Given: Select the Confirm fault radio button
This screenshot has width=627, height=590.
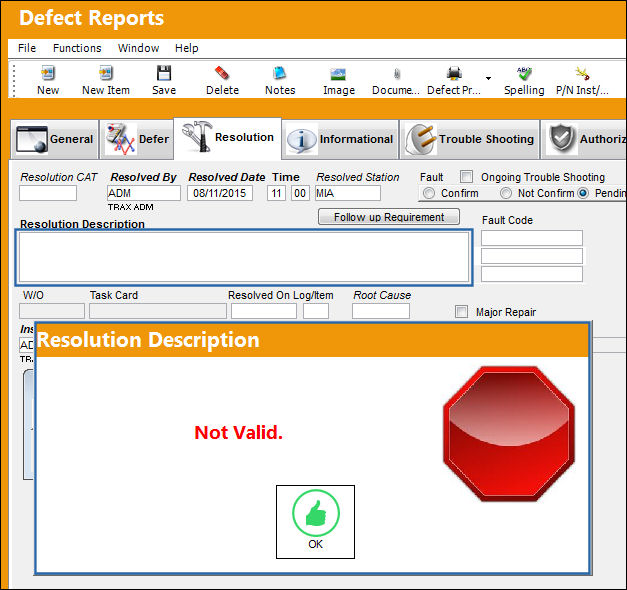Looking at the screenshot, I should point(429,193).
